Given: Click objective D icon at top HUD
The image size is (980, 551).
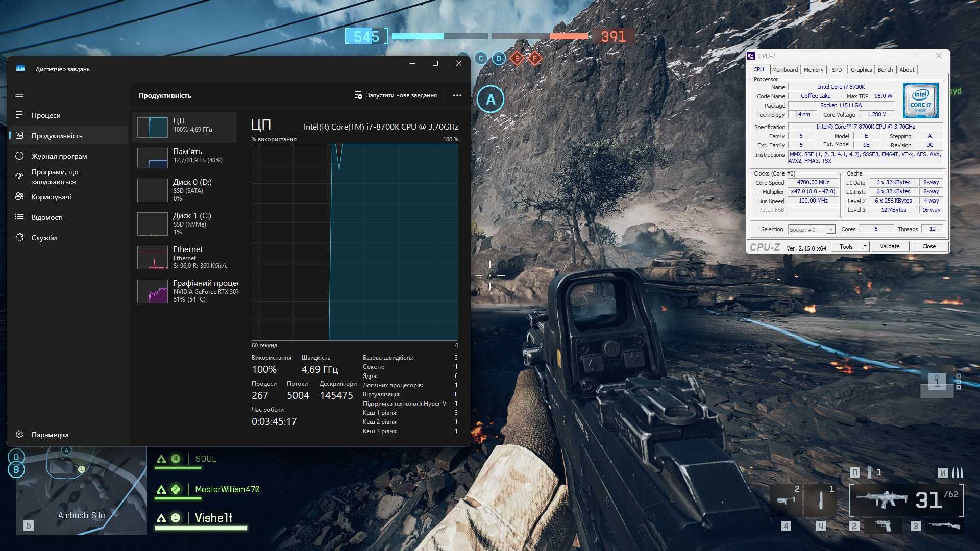Looking at the screenshot, I should click(499, 58).
